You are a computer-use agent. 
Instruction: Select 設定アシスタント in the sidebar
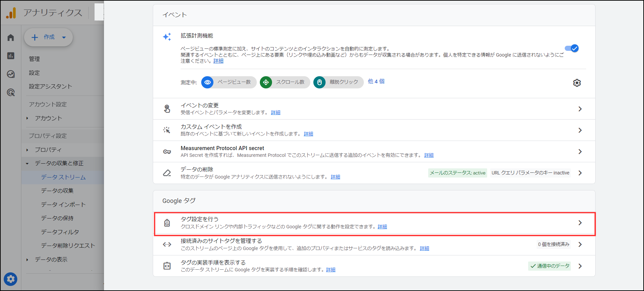pos(50,86)
